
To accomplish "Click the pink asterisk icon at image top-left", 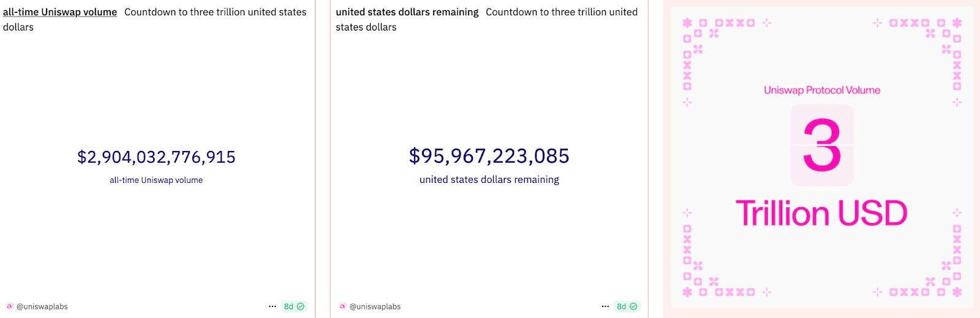I will 687,23.
